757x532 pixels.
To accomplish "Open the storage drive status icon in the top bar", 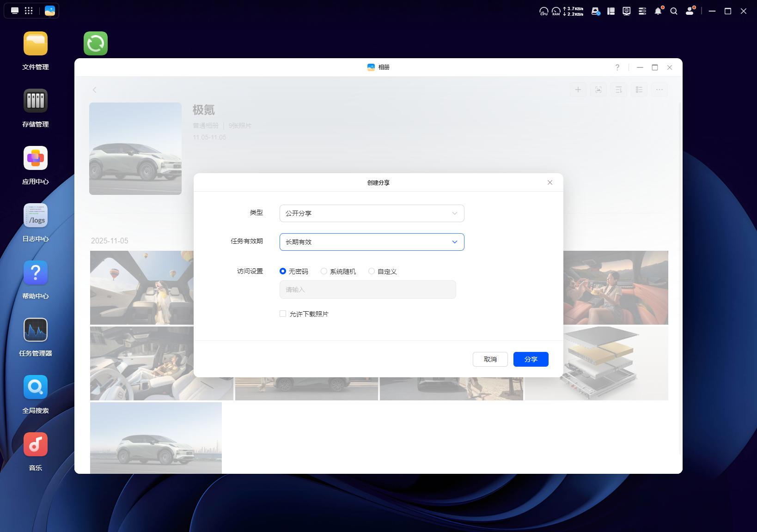I will [x=596, y=11].
